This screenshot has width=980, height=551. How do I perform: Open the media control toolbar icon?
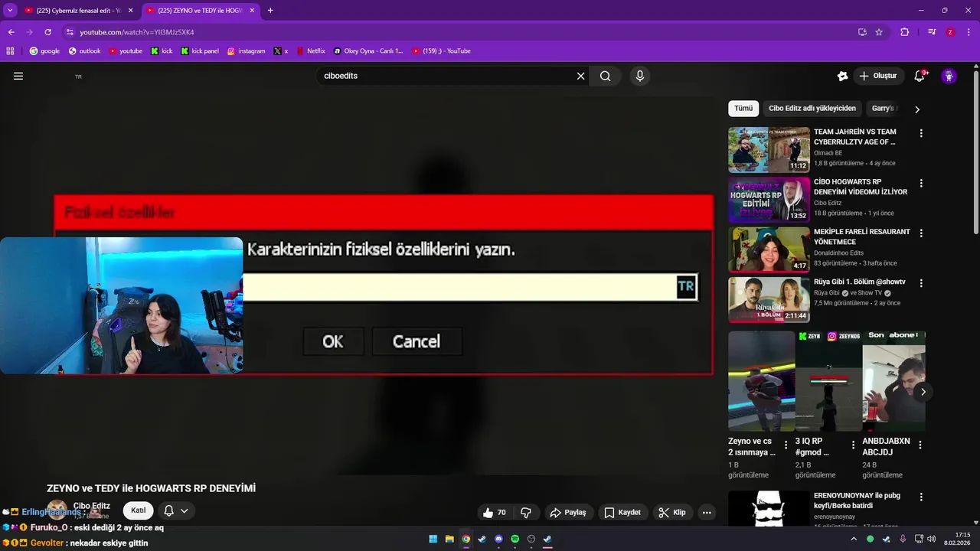click(932, 32)
